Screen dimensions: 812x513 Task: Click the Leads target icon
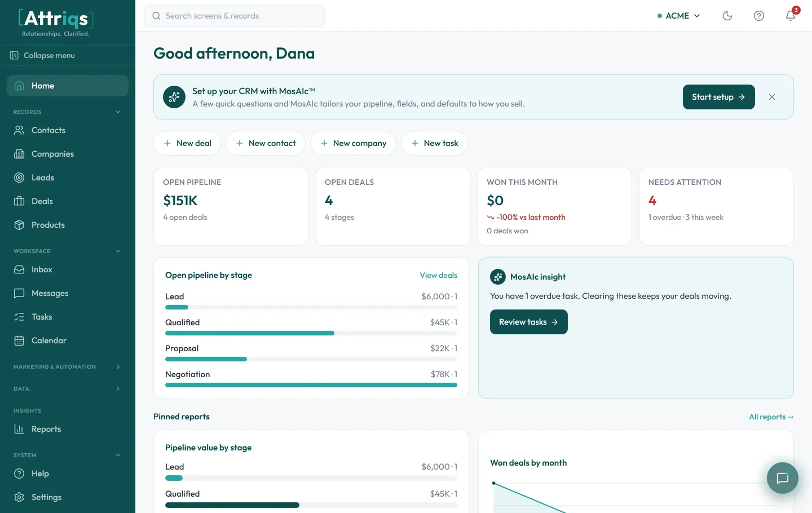[x=19, y=178]
